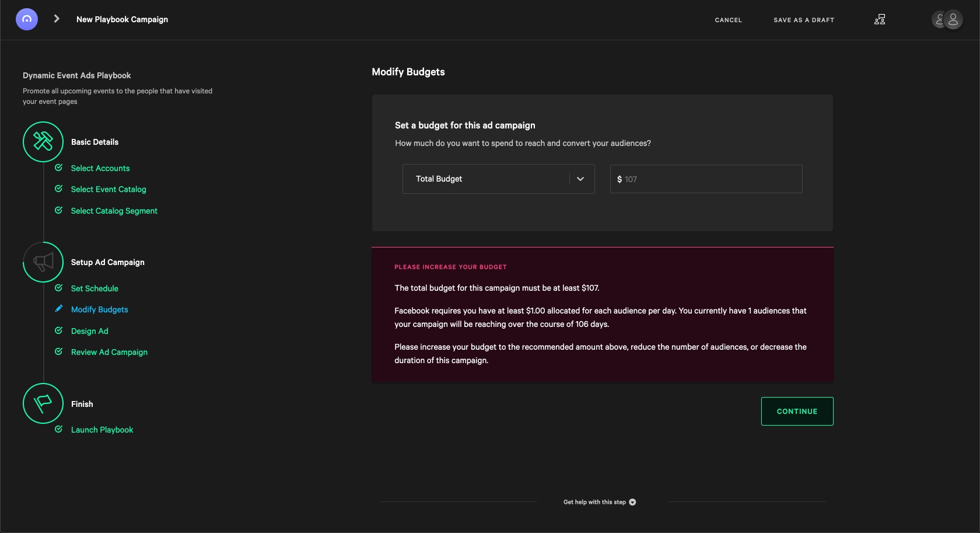Open the user profile avatar

coord(953,20)
